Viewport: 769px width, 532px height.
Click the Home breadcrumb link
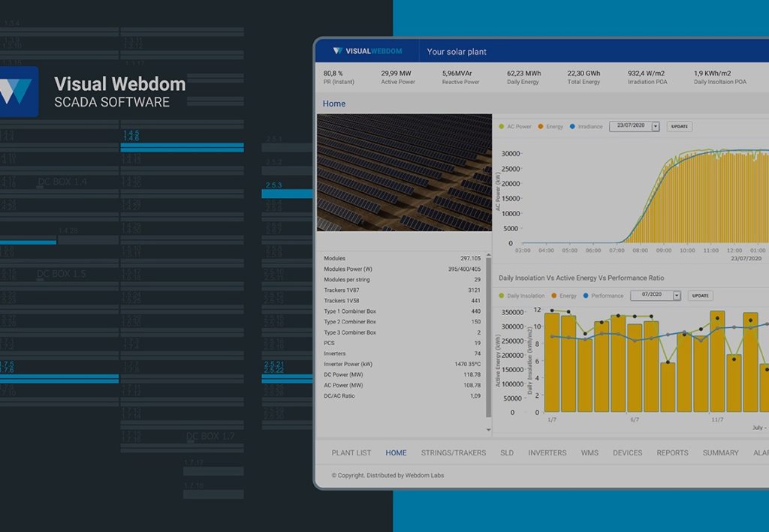point(334,104)
